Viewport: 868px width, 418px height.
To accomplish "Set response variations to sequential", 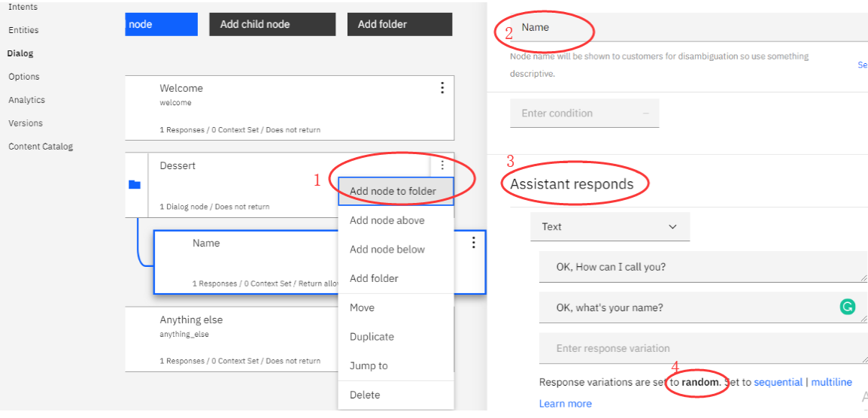I will [778, 382].
